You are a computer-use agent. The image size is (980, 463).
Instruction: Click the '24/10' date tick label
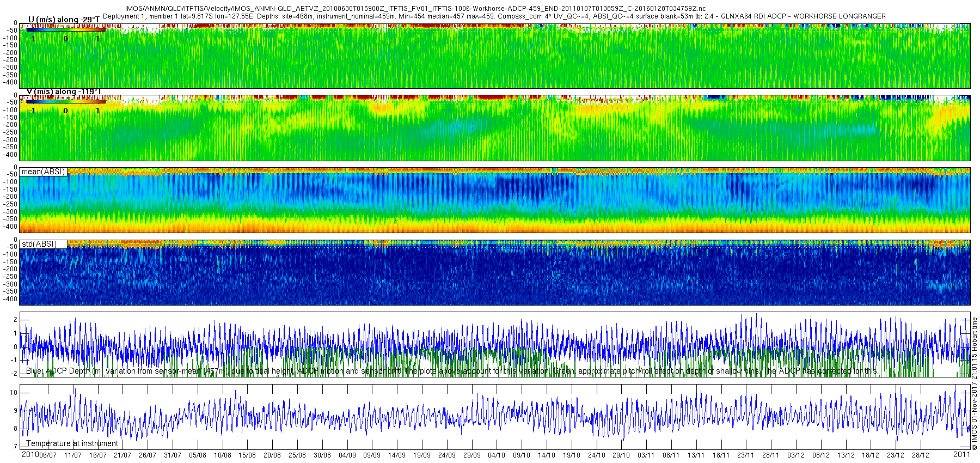(x=597, y=455)
